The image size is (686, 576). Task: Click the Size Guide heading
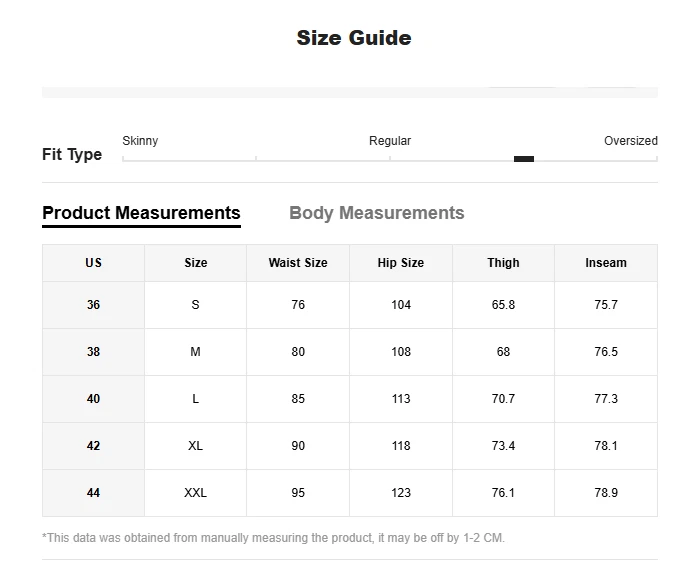point(354,38)
